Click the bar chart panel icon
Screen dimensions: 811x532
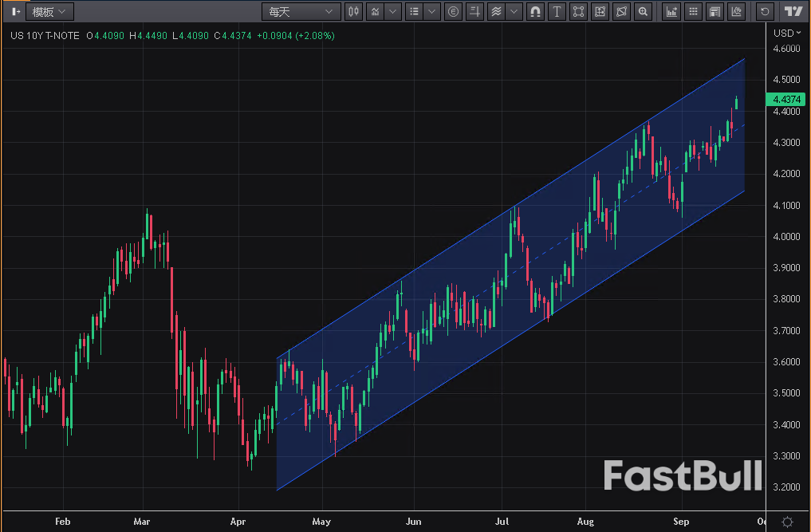(x=672, y=11)
